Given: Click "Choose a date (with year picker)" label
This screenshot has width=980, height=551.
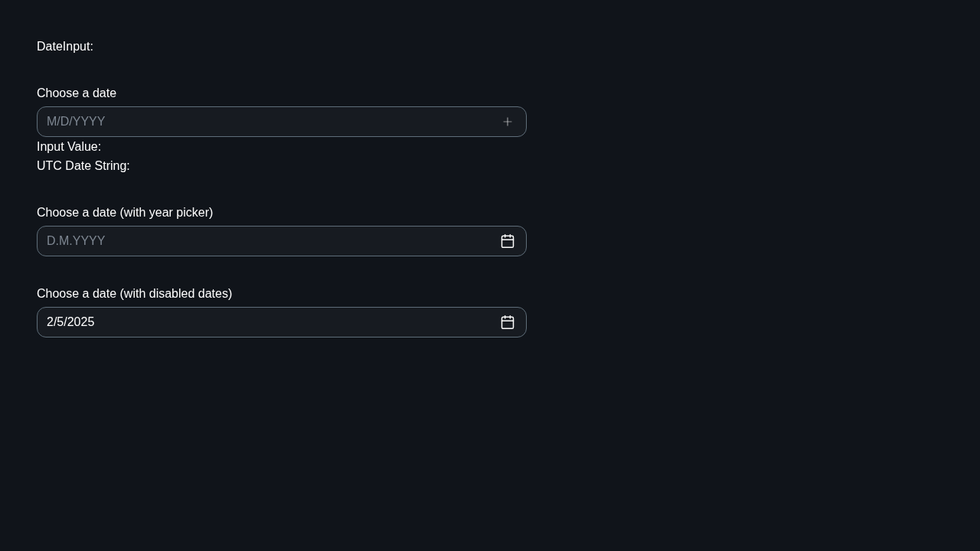Looking at the screenshot, I should (125, 213).
